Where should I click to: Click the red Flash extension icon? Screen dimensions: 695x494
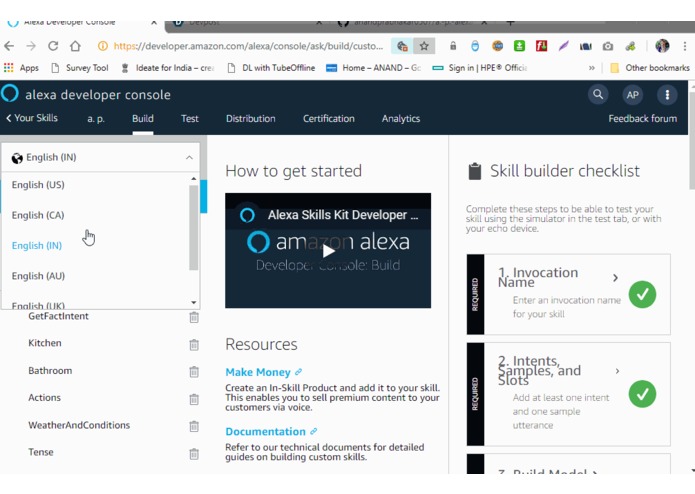point(541,46)
